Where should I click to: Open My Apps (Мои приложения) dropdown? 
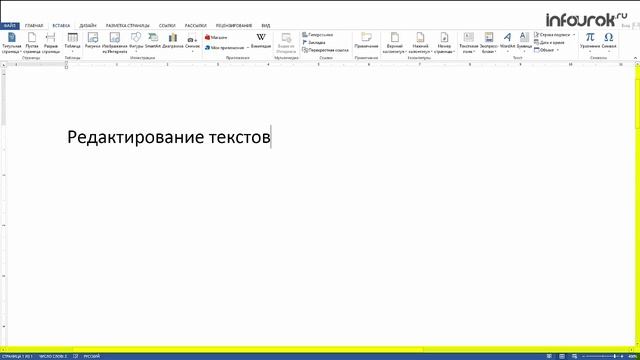click(x=227, y=48)
